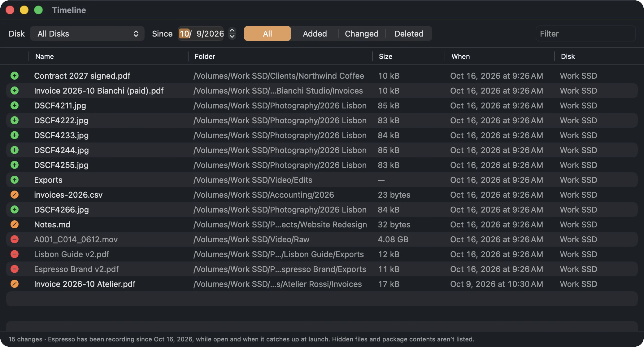
Task: Click the added icon beside Contract 2027 signed.pdf
Action: pyautogui.click(x=15, y=76)
